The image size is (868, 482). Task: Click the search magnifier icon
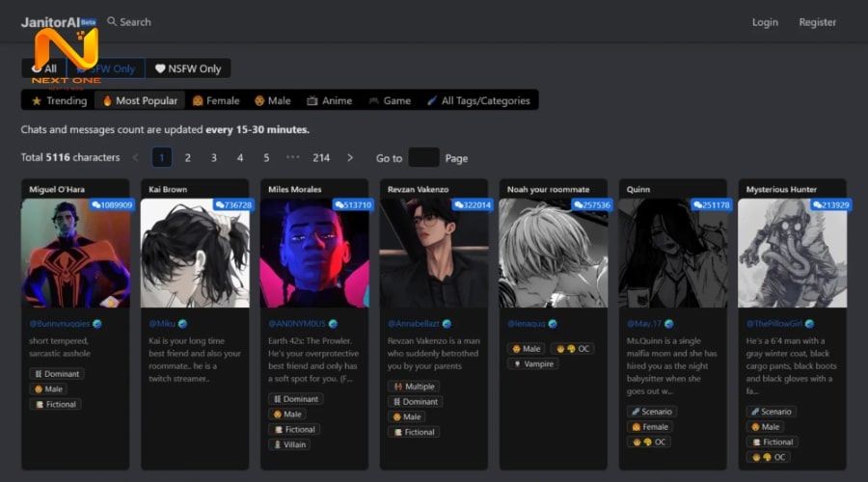112,21
